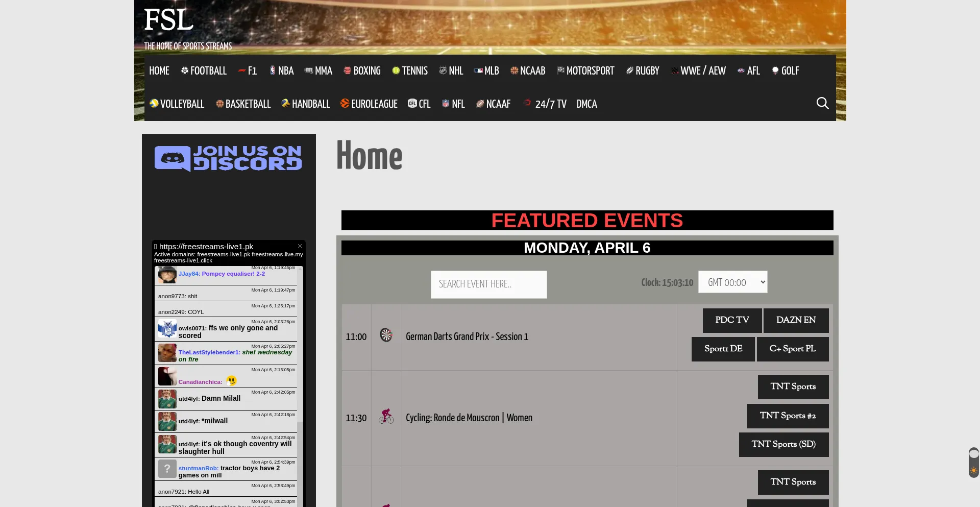Click stuntmanRob's question-mark avatar
The width and height of the screenshot is (980, 507).
(167, 469)
